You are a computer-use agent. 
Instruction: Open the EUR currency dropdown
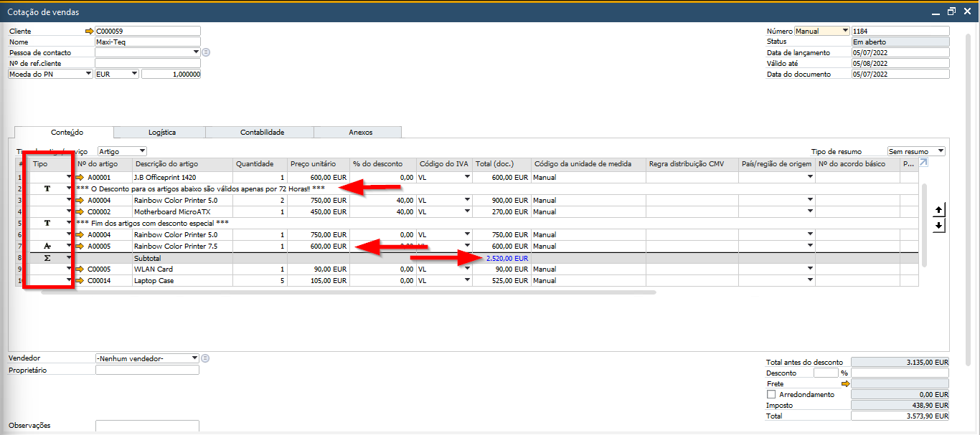click(134, 74)
